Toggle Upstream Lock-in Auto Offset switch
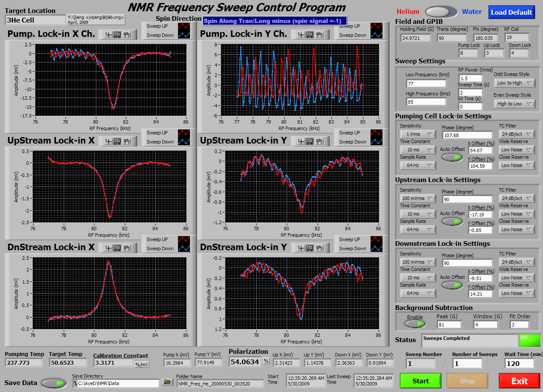Viewport: 543px width, 392px height. tap(452, 221)
